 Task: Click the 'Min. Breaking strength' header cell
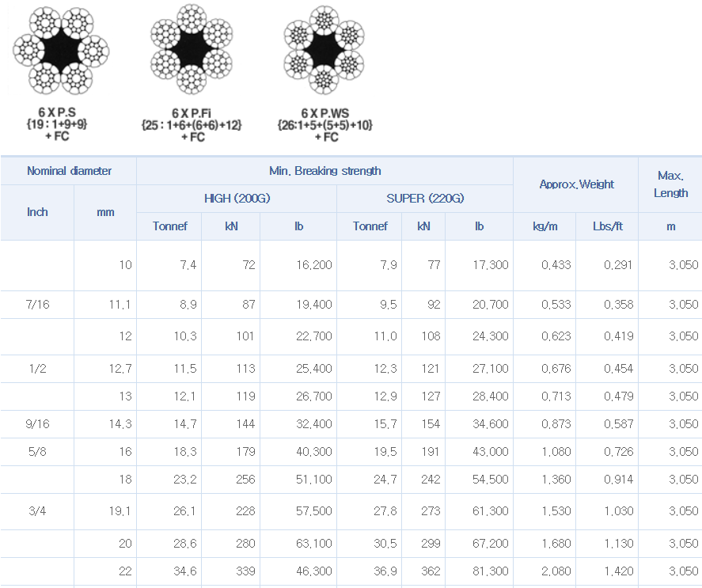point(325,171)
